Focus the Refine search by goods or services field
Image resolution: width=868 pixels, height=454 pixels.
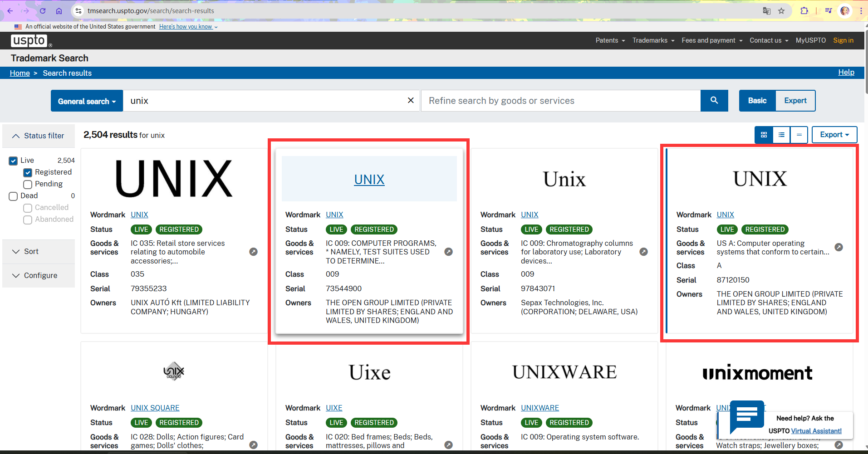coord(561,101)
